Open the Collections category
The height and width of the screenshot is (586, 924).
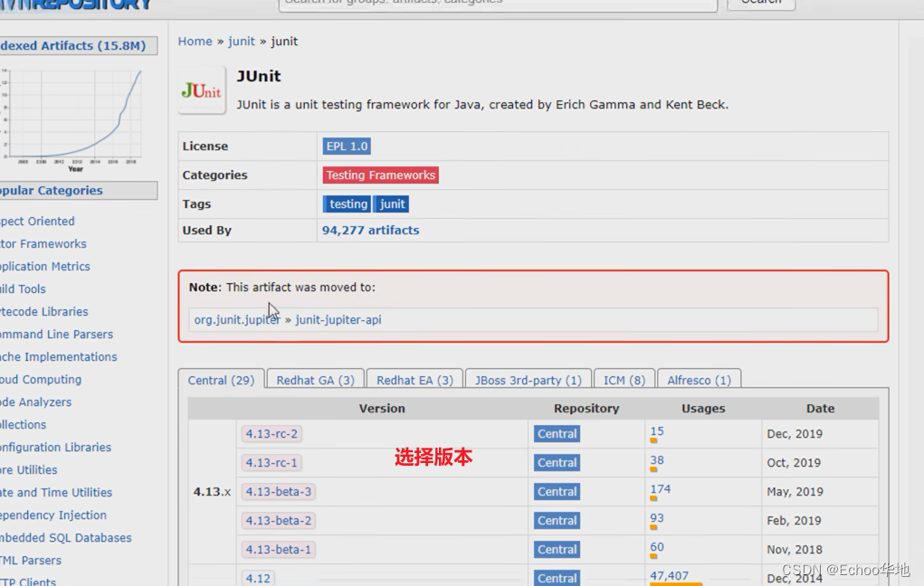pos(23,425)
